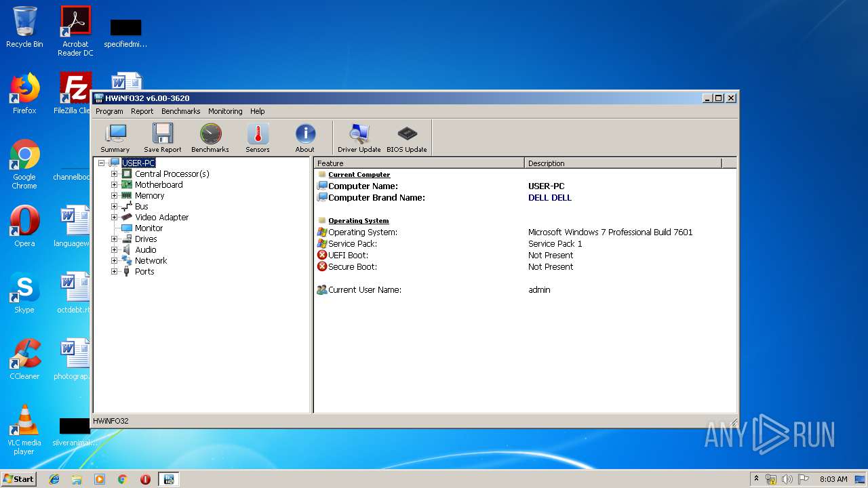Collapse the USER-PC root node
Viewport: 868px width, 488px height.
click(101, 163)
